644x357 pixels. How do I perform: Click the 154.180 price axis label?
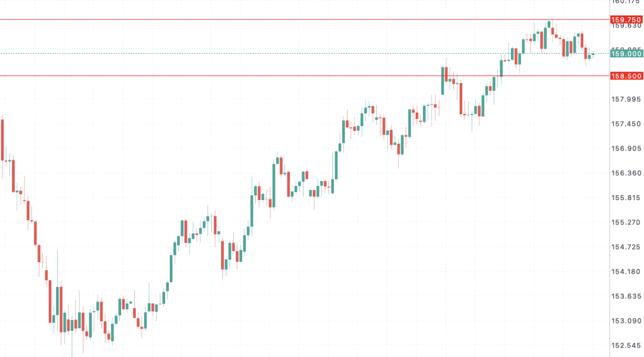[626, 271]
